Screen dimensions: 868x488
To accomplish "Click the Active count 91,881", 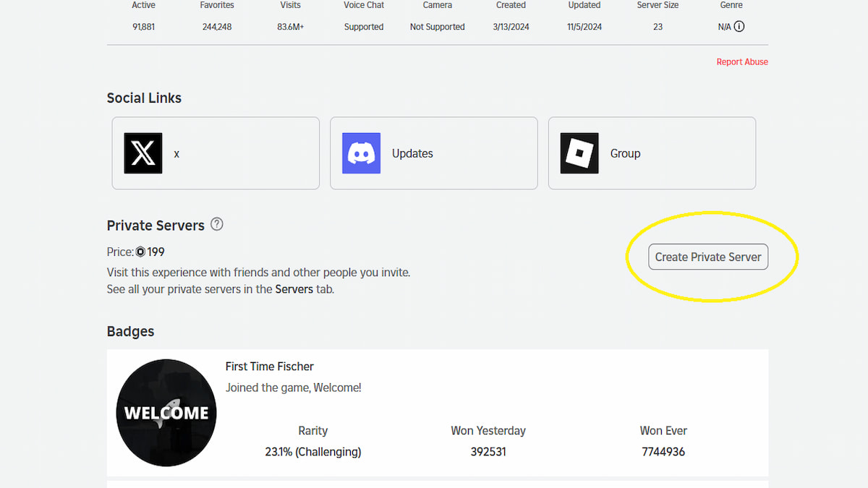I will point(144,27).
